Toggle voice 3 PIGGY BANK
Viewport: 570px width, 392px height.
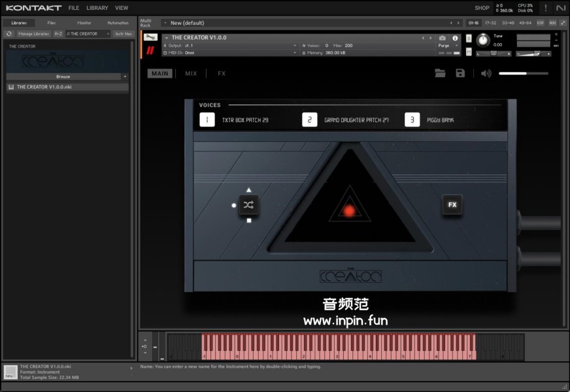[x=412, y=120]
